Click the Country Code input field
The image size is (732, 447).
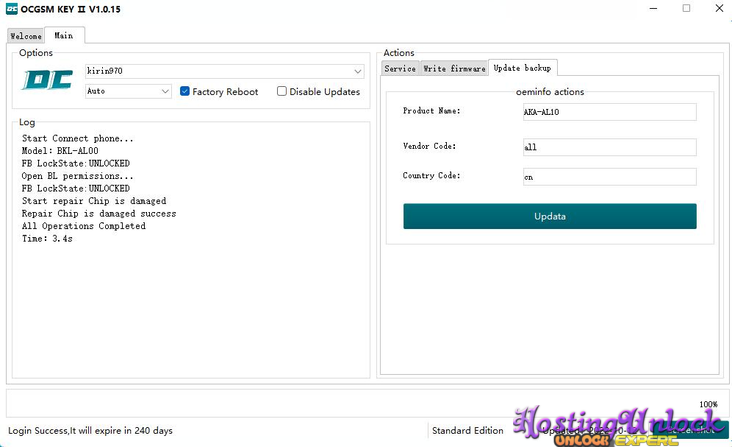point(609,177)
